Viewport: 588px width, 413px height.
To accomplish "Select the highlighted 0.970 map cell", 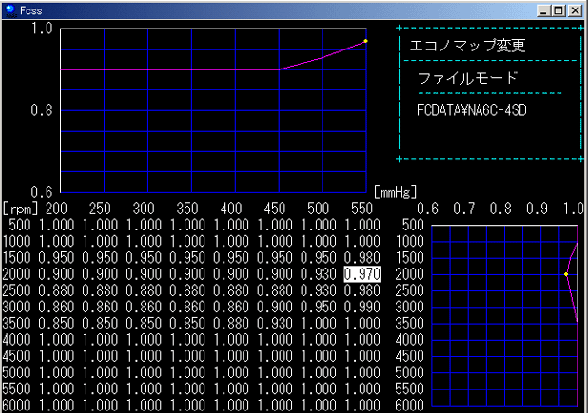I will click(362, 274).
